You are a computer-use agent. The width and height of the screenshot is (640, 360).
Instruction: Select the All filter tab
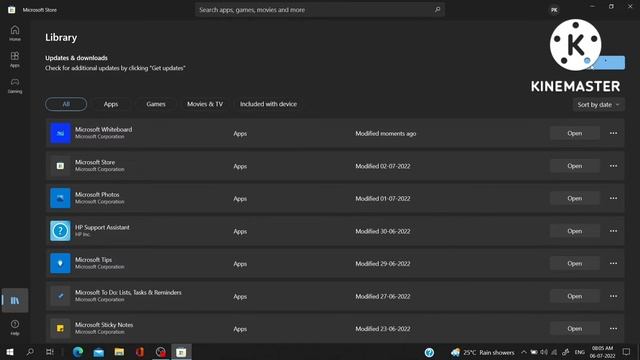coord(66,104)
